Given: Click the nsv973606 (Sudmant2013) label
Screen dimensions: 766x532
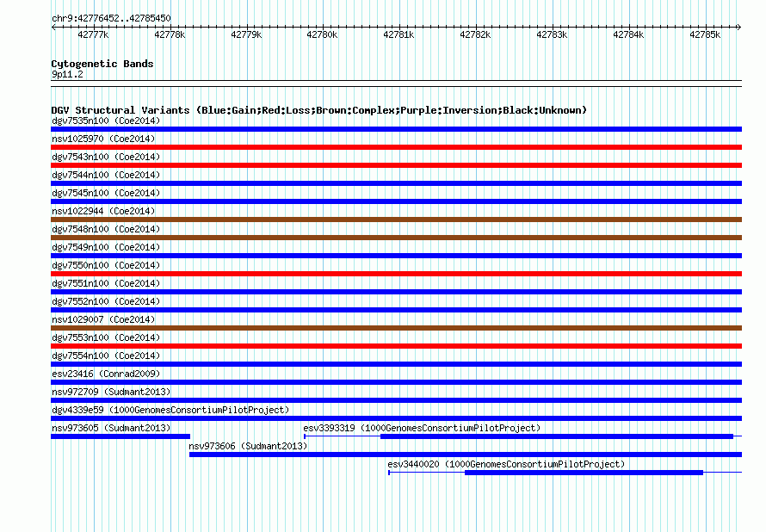Looking at the screenshot, I should click(248, 446).
